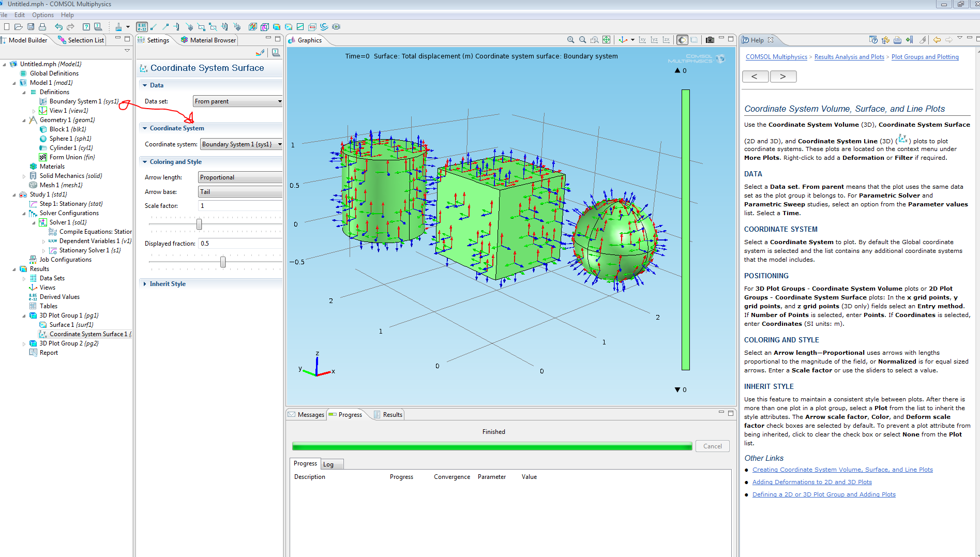Viewport: 980px width, 557px height.
Task: Click the Help back arrow icon
Action: [937, 40]
